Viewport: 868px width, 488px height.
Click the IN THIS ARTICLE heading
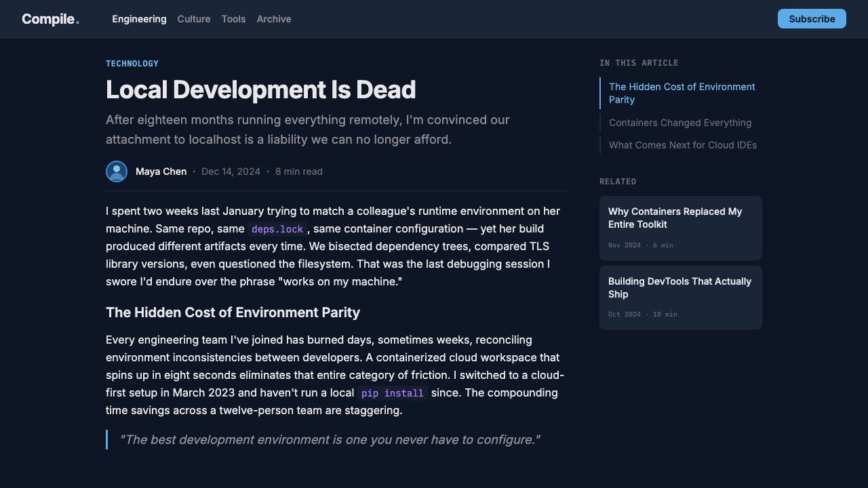point(639,63)
